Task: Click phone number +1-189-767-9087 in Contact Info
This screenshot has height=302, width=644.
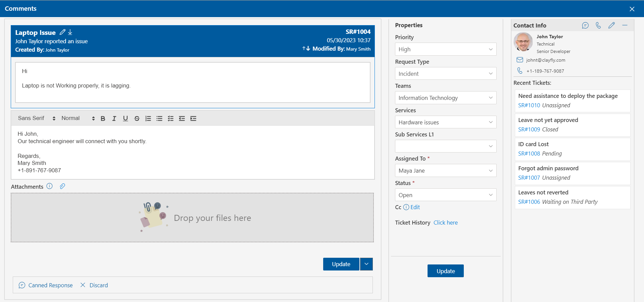Action: (x=545, y=71)
